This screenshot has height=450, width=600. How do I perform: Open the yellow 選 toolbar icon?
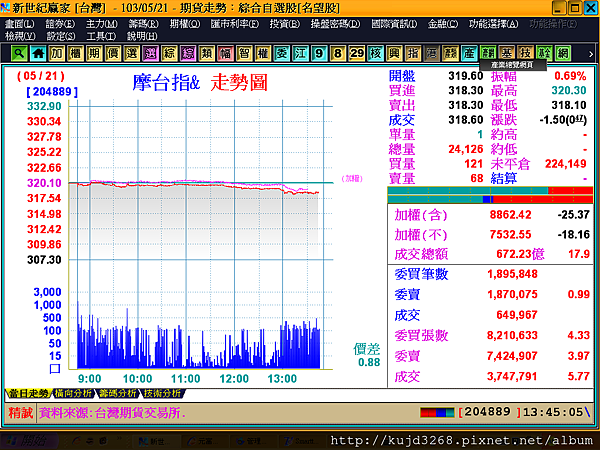pyautogui.click(x=132, y=53)
